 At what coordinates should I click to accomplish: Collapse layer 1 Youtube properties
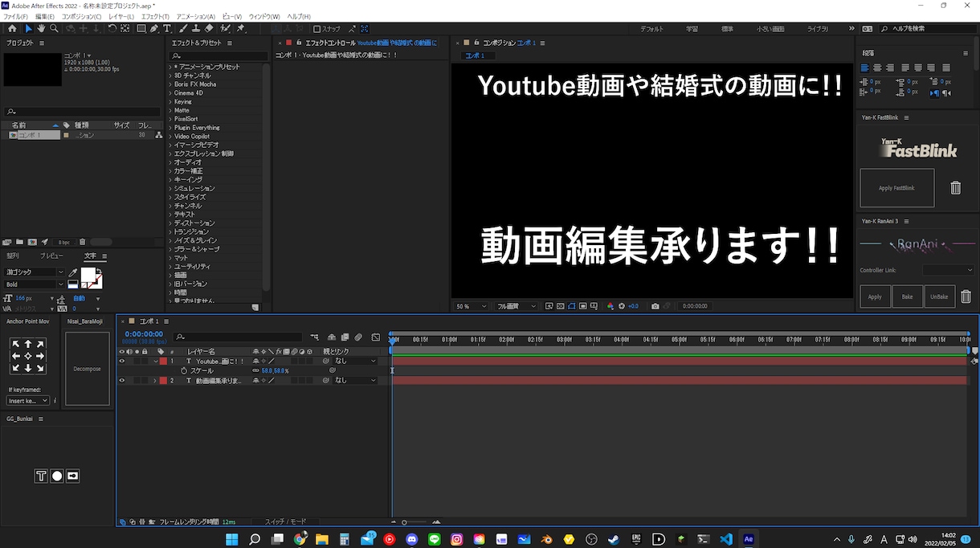point(156,362)
